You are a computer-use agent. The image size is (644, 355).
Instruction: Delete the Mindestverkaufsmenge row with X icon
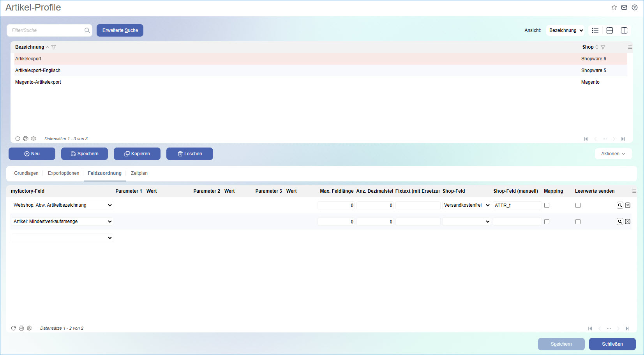pyautogui.click(x=628, y=221)
